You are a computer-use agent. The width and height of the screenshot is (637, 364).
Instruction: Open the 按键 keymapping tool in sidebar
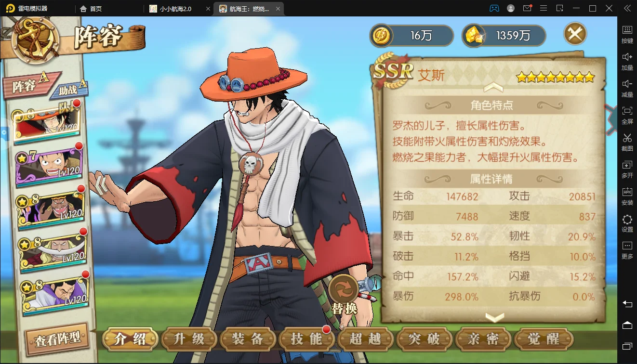coord(627,34)
